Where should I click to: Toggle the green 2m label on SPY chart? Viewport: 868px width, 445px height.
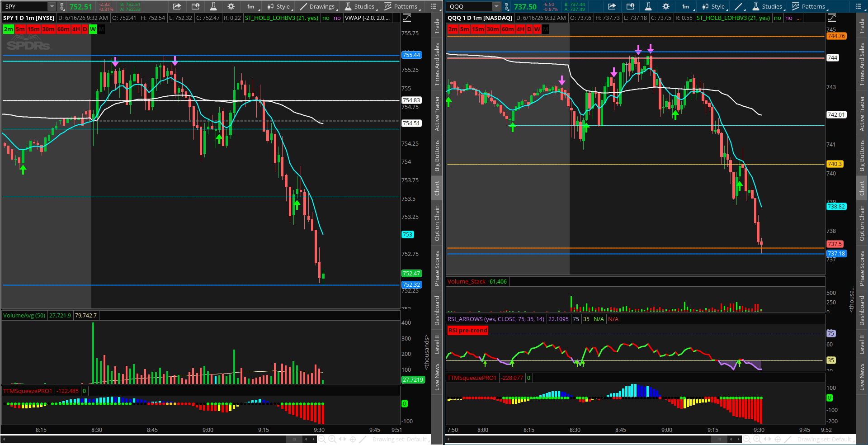tap(9, 29)
